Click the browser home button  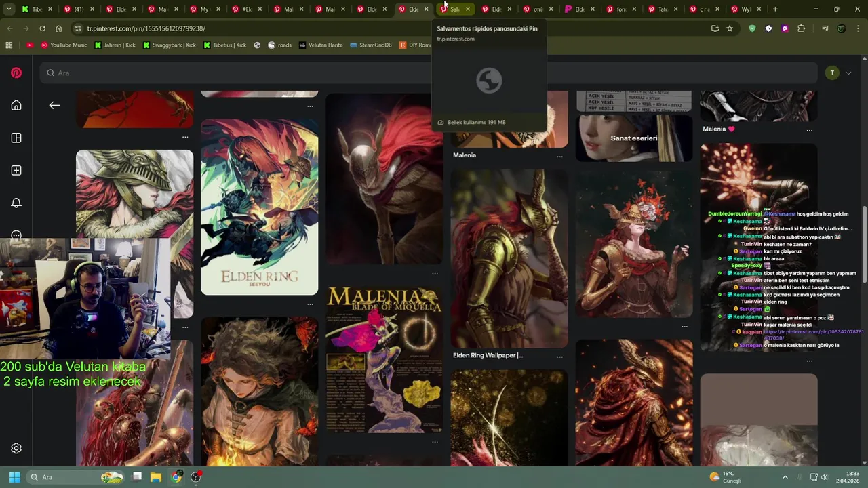[58, 28]
